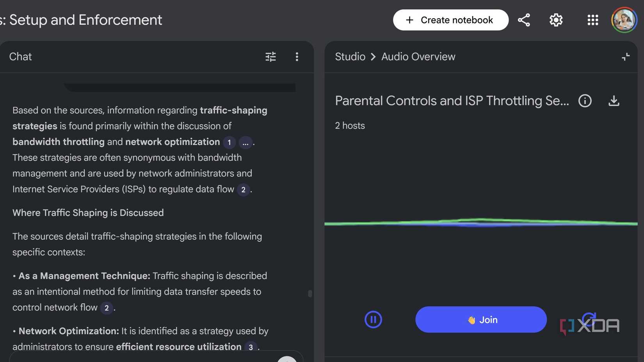Open the Google apps grid icon
The height and width of the screenshot is (362, 644).
tap(592, 20)
